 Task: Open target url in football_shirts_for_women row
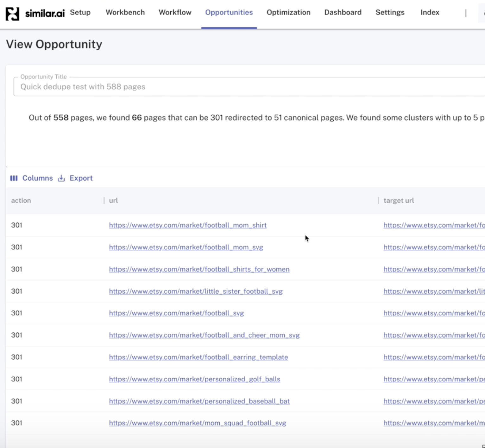434,269
